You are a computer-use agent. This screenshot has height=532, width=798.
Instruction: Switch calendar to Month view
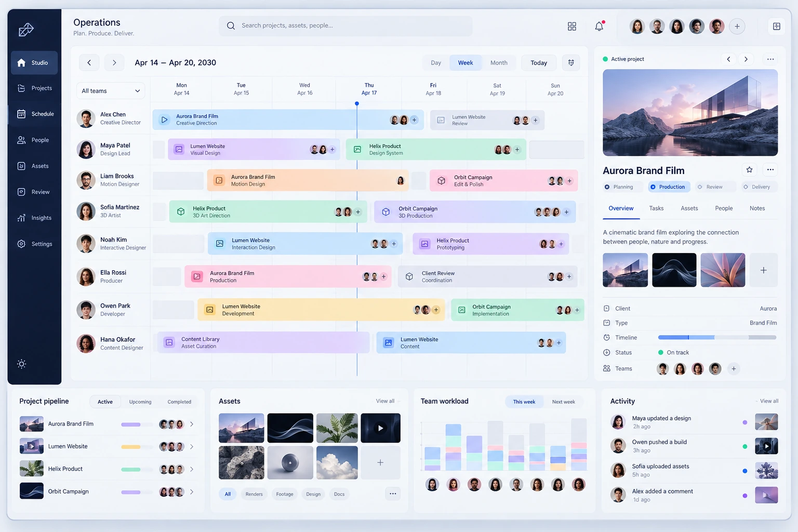[499, 63]
